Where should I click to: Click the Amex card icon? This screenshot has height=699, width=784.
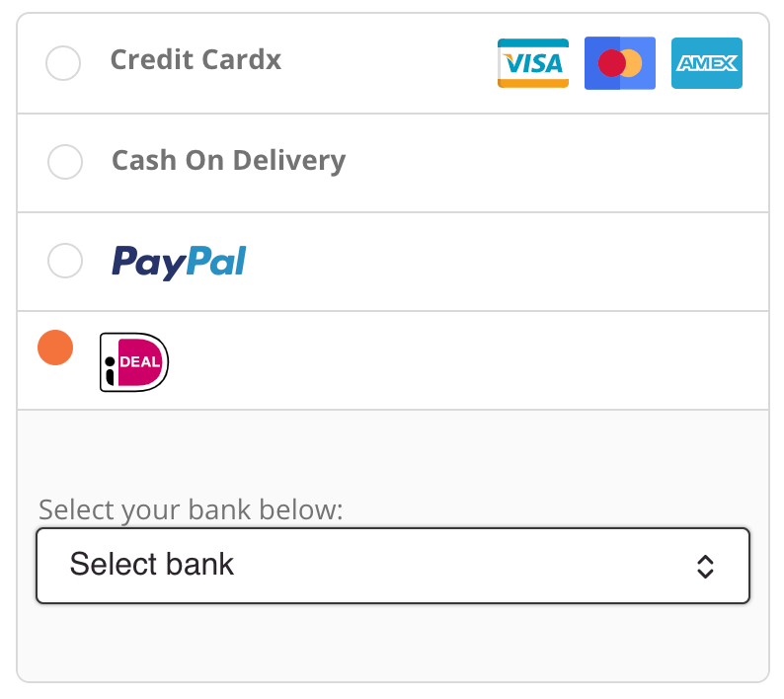706,63
